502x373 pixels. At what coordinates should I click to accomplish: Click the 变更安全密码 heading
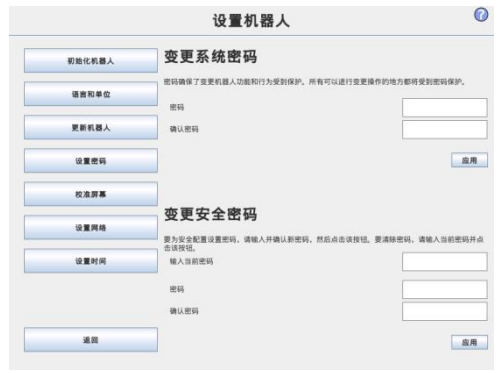210,214
